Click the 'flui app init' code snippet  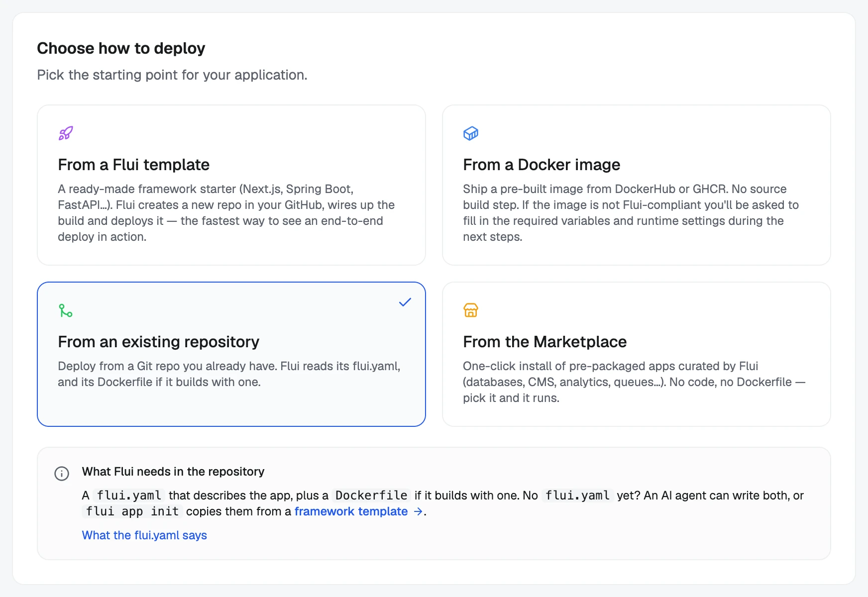(x=132, y=511)
